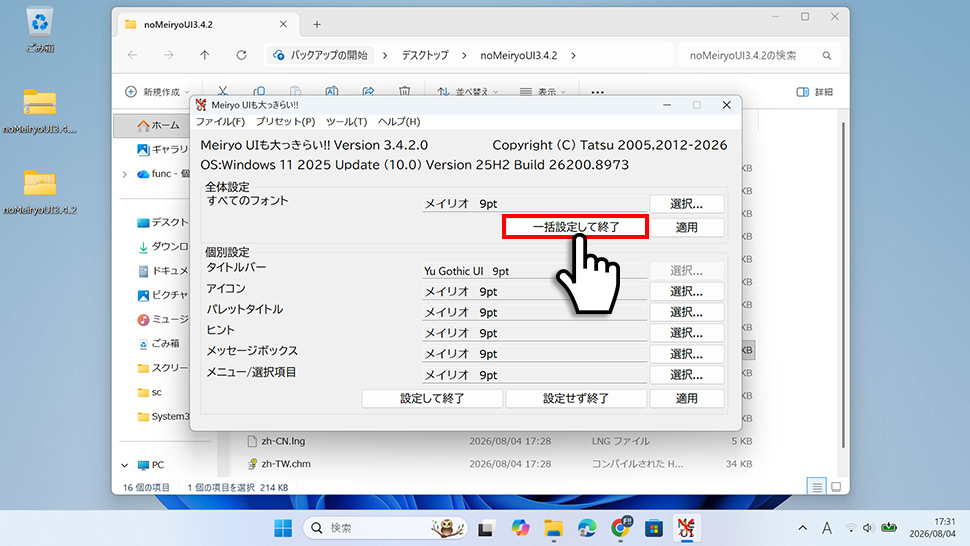Click 選択... for すべてのフォント
Image resolution: width=970 pixels, height=546 pixels.
tap(687, 203)
